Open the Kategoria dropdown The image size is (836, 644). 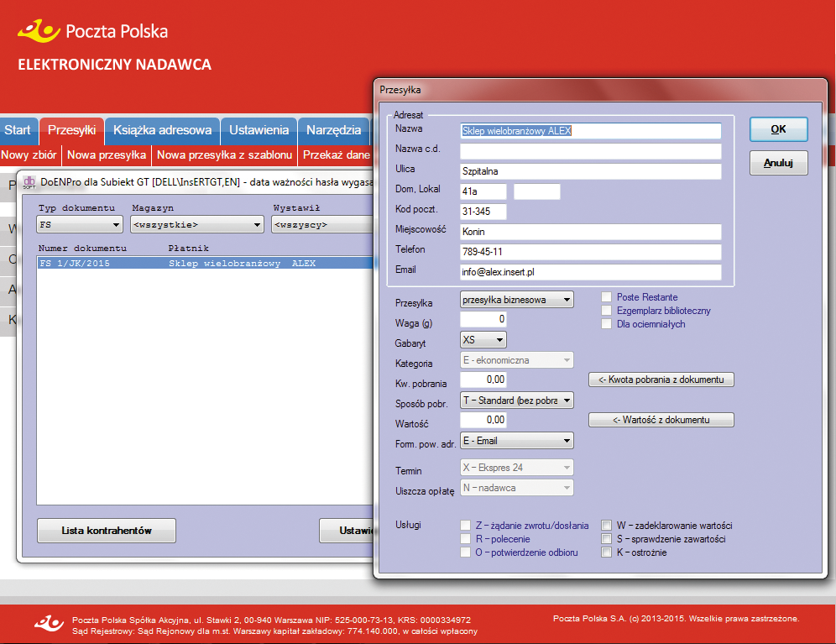pos(517,360)
